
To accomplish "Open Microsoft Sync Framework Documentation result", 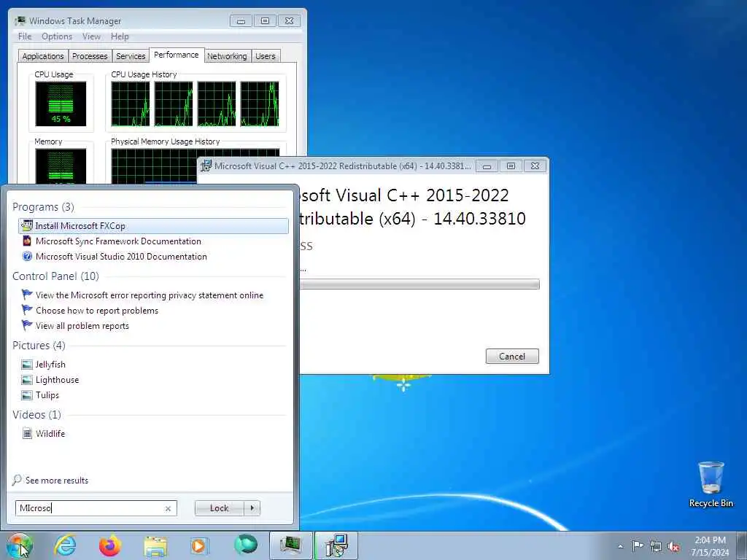I will coord(153,241).
